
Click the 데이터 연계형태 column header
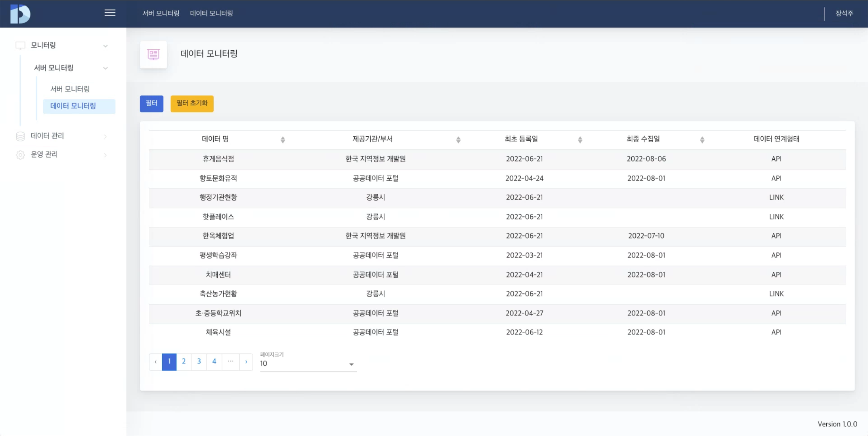tap(776, 139)
